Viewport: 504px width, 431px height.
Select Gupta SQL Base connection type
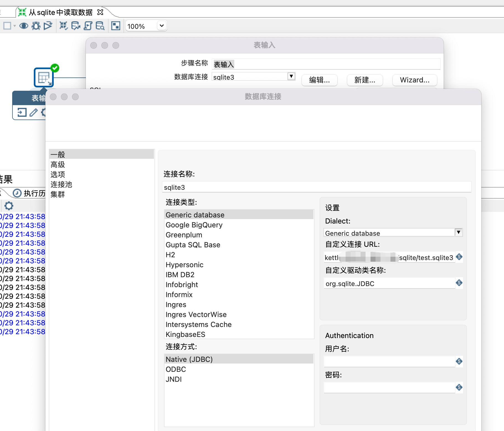point(239,245)
